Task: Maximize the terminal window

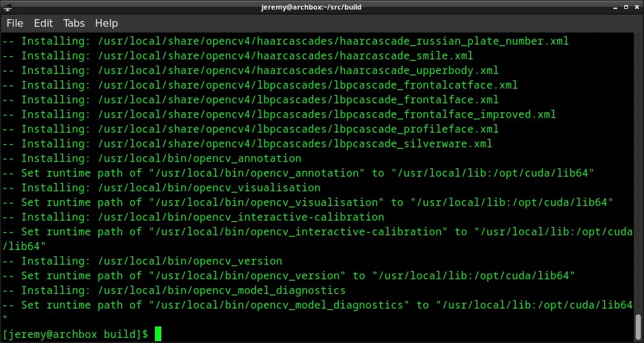Action: pos(626,7)
